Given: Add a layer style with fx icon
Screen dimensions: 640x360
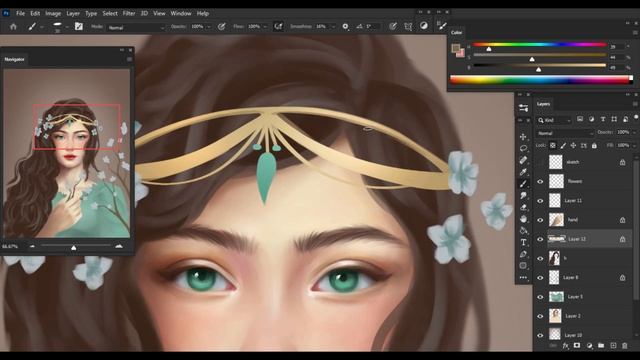Looking at the screenshot, I should (565, 346).
